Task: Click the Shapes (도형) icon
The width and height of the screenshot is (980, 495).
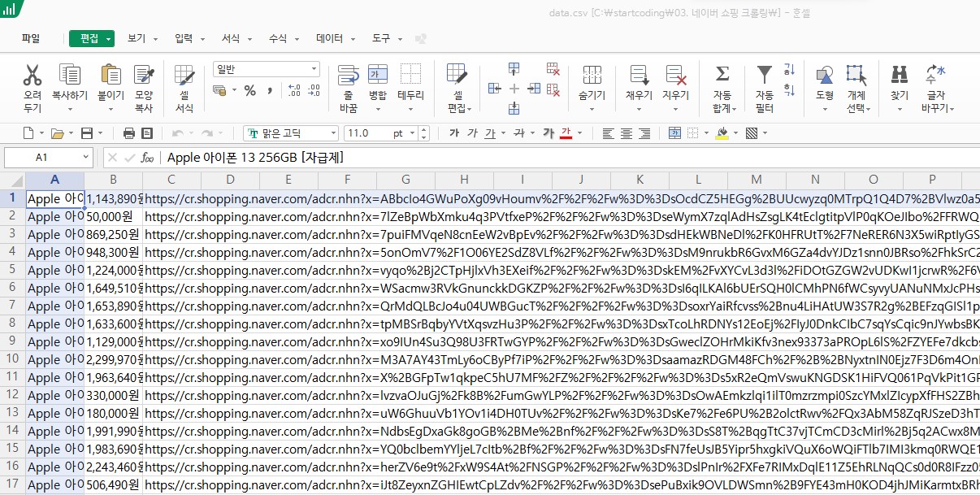Action: pos(824,76)
